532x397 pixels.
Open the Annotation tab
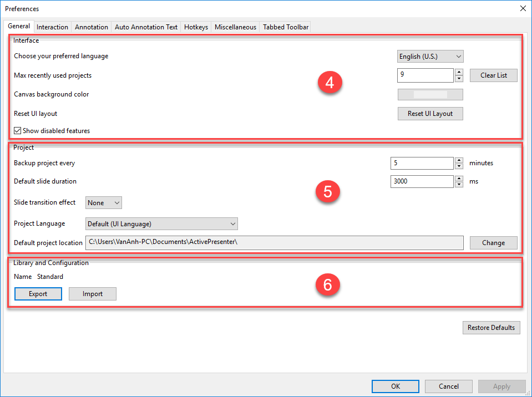(91, 27)
